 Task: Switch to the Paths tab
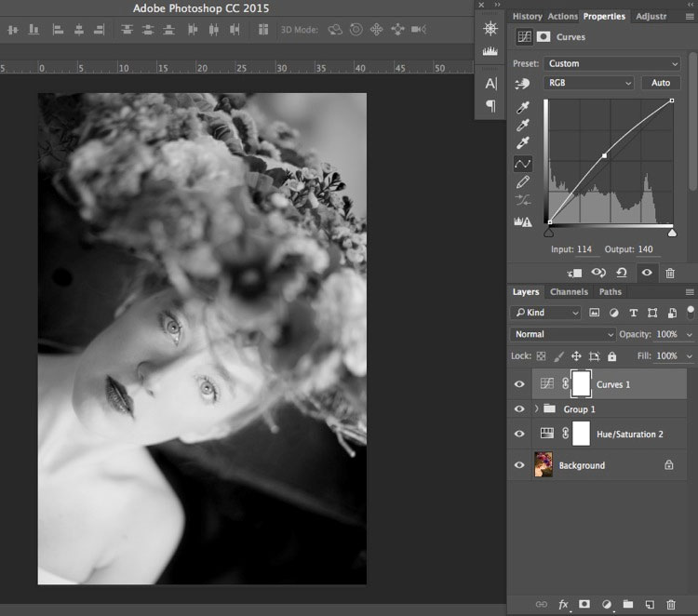point(610,292)
